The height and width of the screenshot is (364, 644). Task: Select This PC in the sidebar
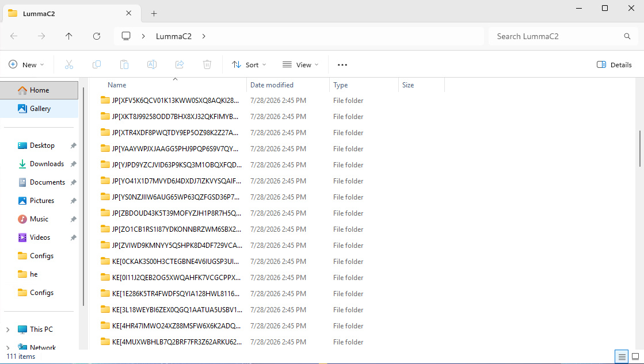tap(41, 329)
